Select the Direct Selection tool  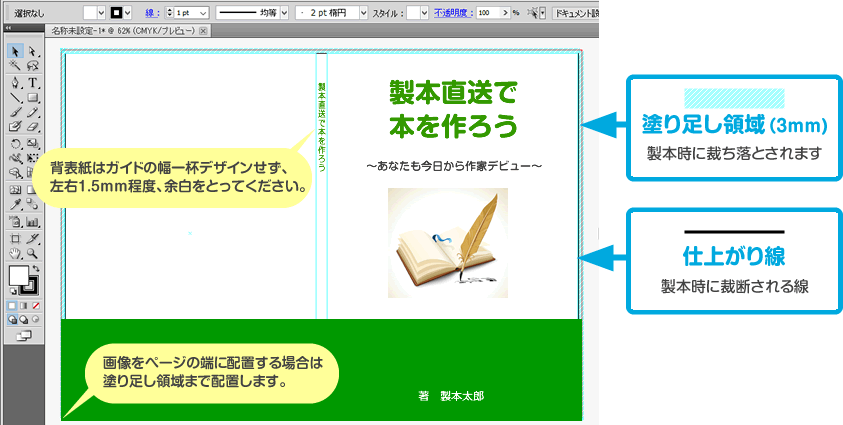click(32, 51)
